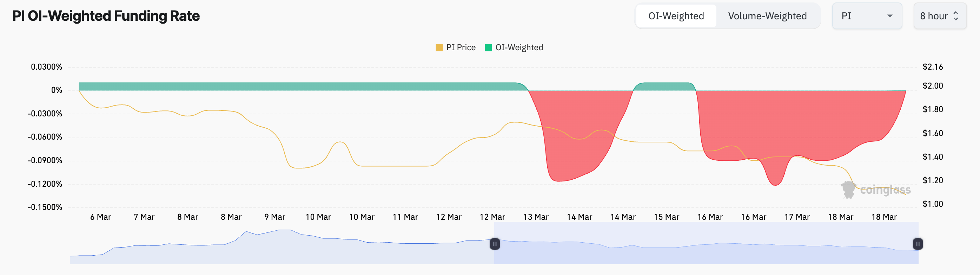Screen dimensions: 980x275
Task: Click the 0% funding rate axis label
Action: (x=56, y=90)
